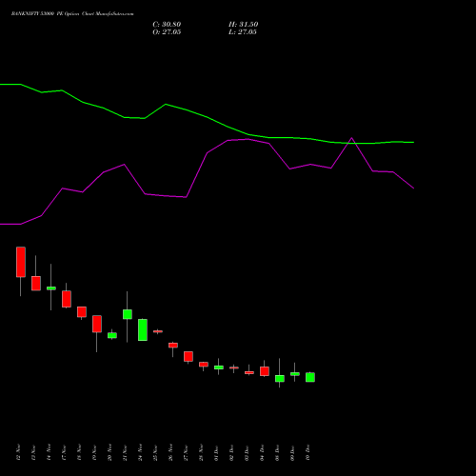Click the 17 Nov date label
The height and width of the screenshot is (476, 476).
pyautogui.click(x=64, y=452)
